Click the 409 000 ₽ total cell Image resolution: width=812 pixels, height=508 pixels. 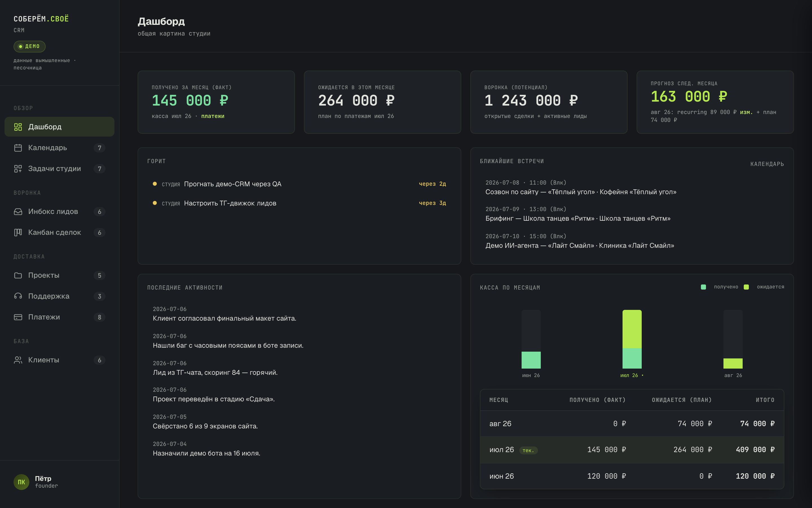click(x=755, y=450)
